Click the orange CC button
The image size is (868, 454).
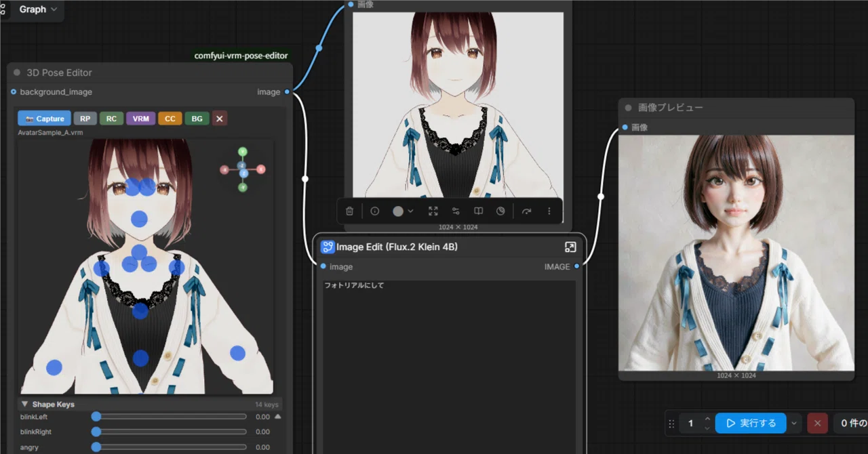(170, 119)
